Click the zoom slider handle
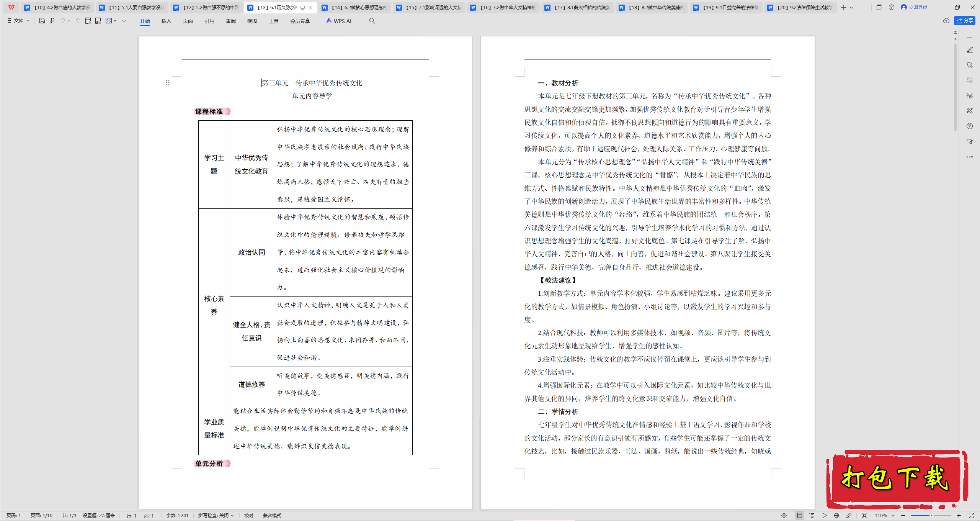The width and height of the screenshot is (980, 521). pos(931,516)
